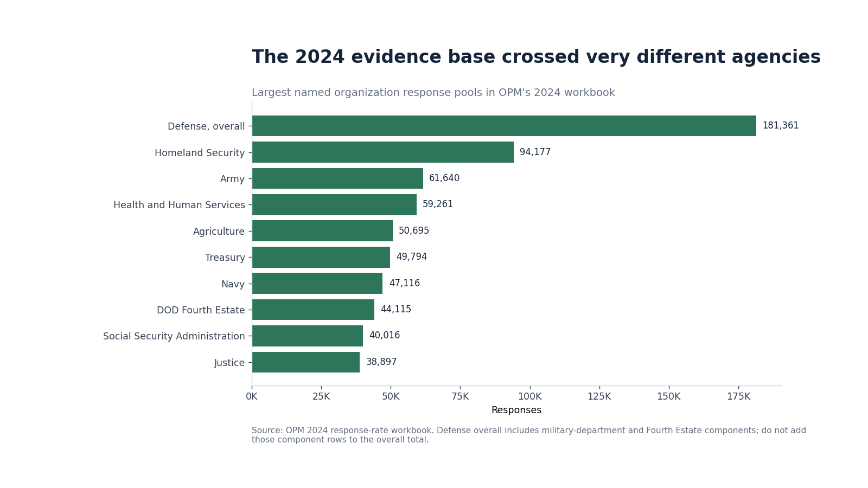The width and height of the screenshot is (868, 488).
Task: Select the 75K x-axis tick label
Action: click(x=460, y=396)
